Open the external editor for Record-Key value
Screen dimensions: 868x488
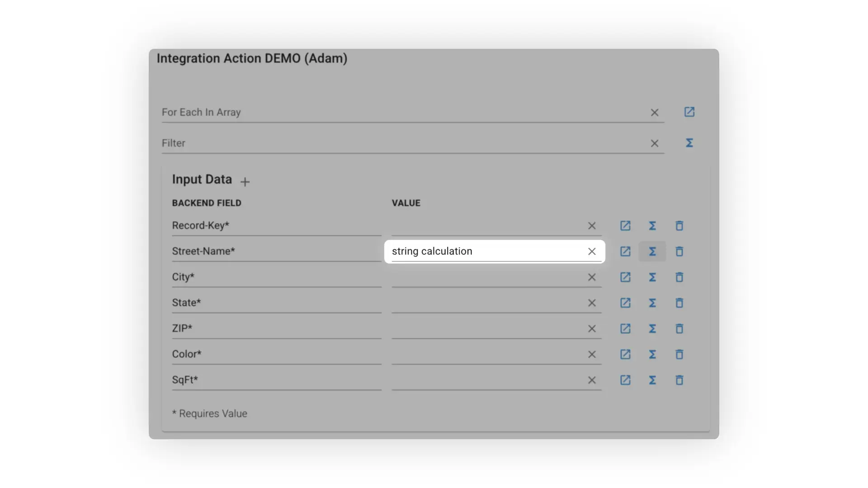coord(625,225)
